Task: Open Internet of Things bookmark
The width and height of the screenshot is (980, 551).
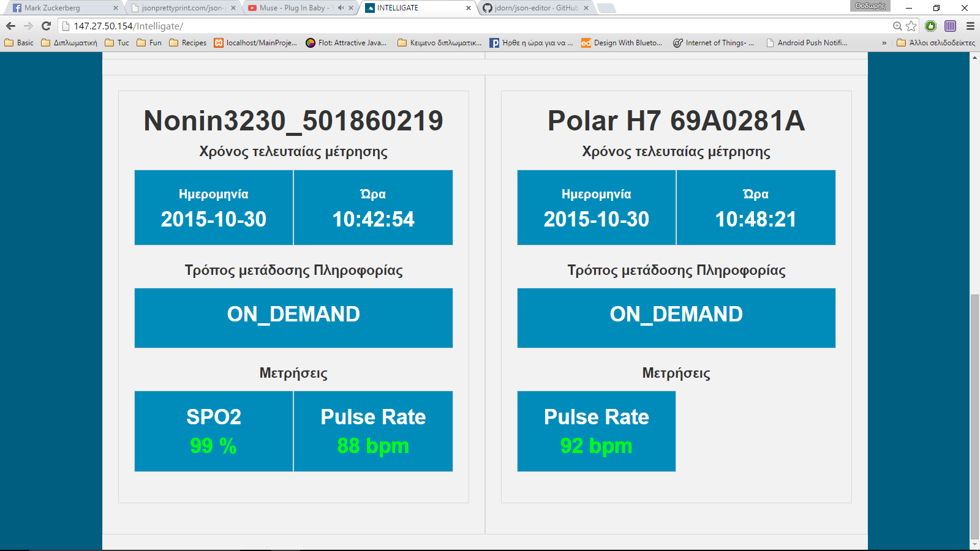Action: pyautogui.click(x=714, y=43)
